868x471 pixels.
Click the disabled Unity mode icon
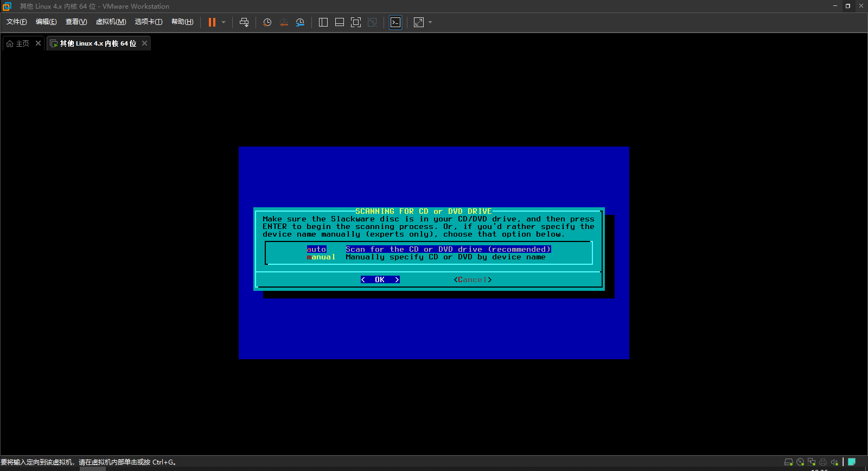(372, 22)
